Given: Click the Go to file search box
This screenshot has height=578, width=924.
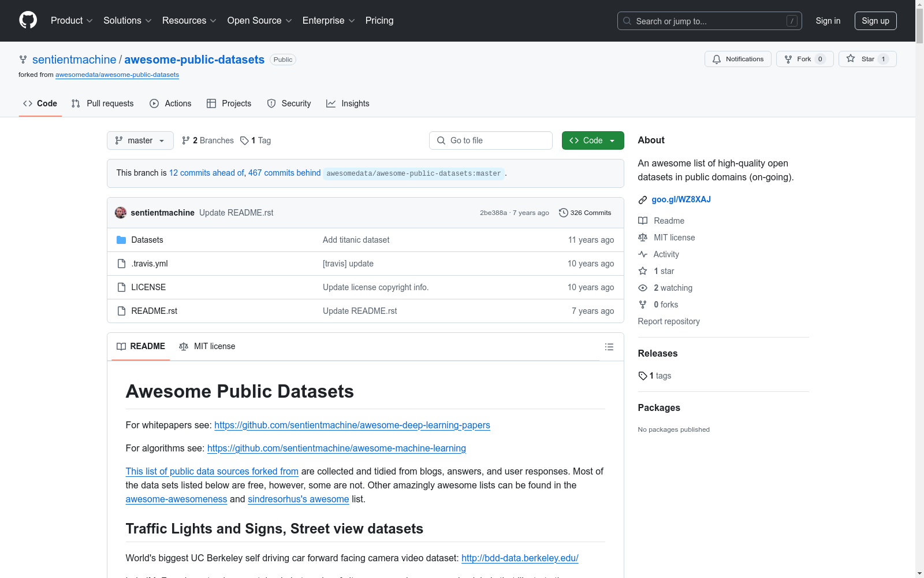Looking at the screenshot, I should click(491, 140).
